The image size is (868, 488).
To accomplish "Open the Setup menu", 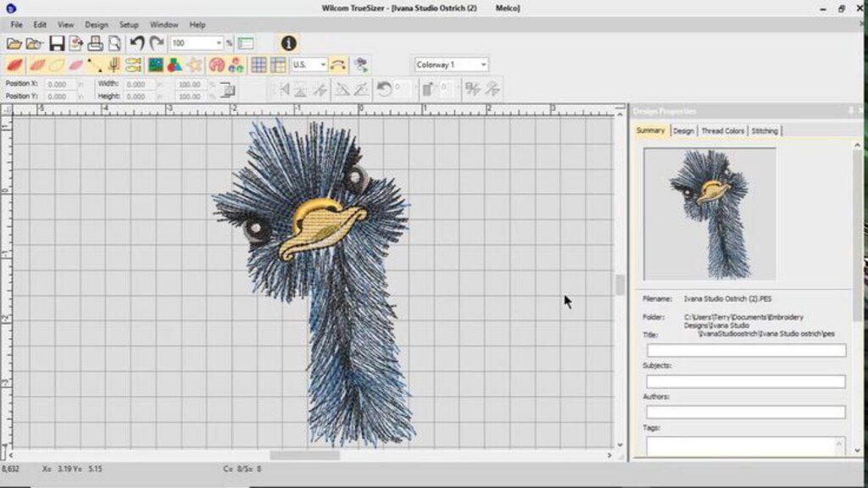I will click(x=129, y=25).
